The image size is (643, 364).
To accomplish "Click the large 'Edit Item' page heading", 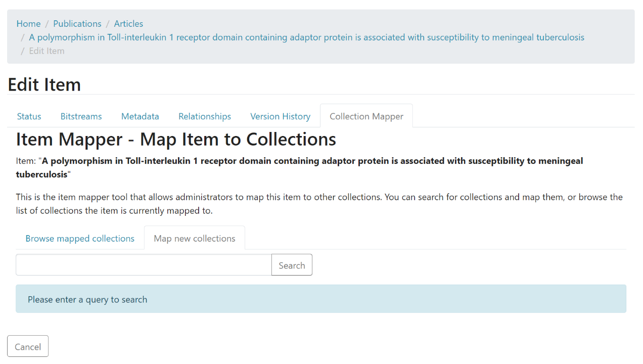I will click(x=44, y=84).
